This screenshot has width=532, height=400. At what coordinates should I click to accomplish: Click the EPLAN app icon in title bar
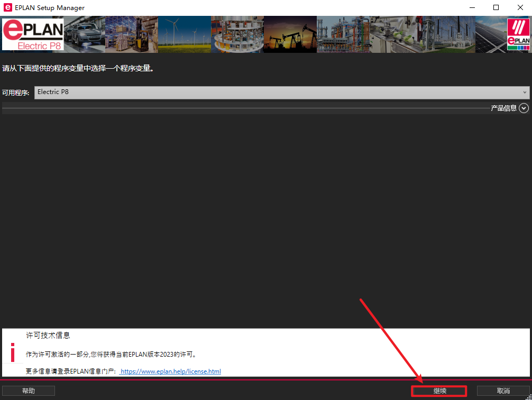[7, 8]
